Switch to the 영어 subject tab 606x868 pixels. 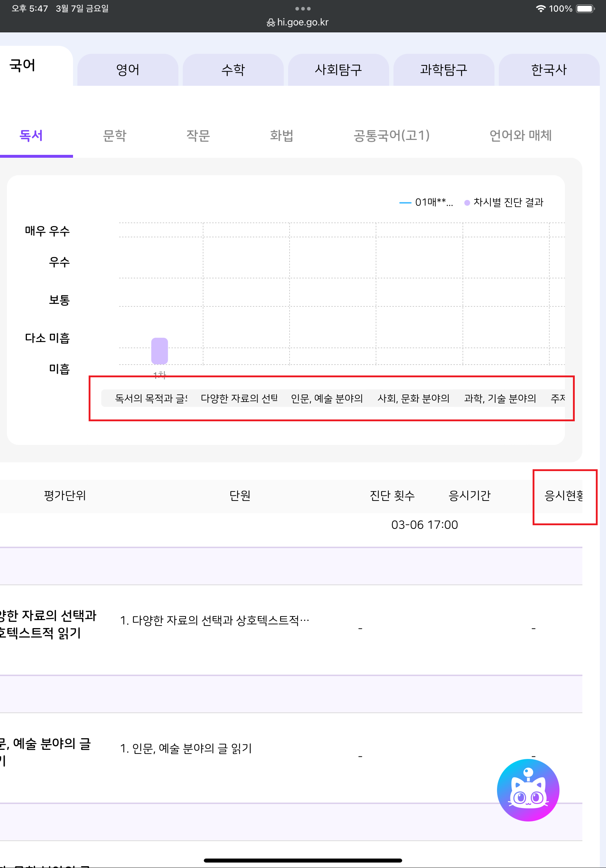click(x=128, y=70)
